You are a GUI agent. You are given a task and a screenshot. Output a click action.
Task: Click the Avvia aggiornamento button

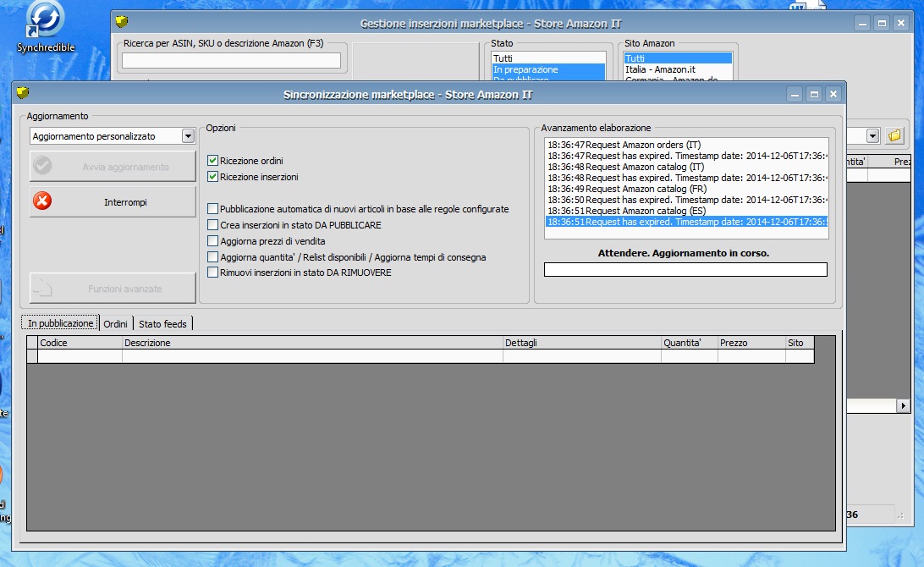click(113, 167)
